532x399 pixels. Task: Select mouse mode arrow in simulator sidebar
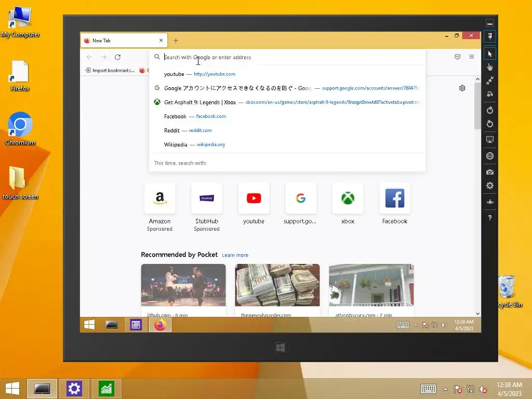click(x=489, y=54)
